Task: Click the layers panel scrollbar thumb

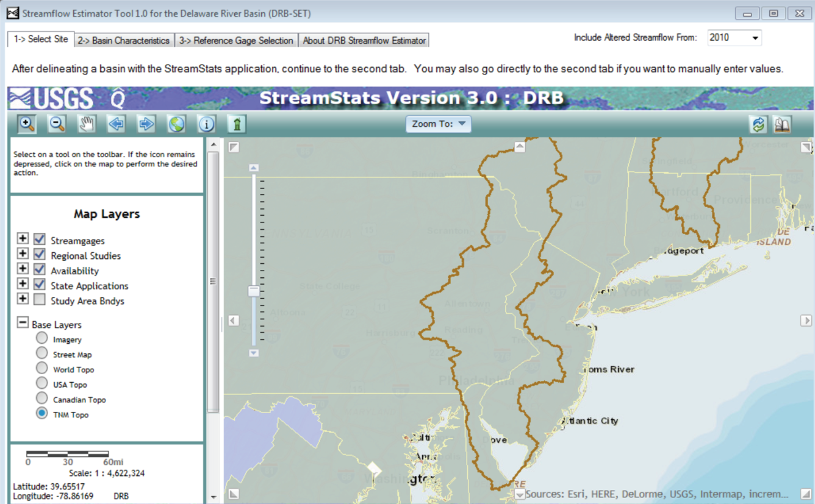Action: tap(213, 282)
